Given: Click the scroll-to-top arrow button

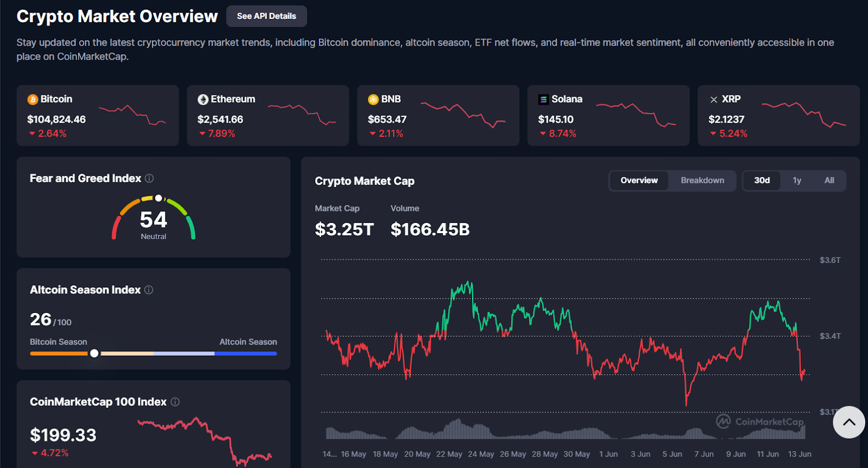Looking at the screenshot, I should click(849, 422).
